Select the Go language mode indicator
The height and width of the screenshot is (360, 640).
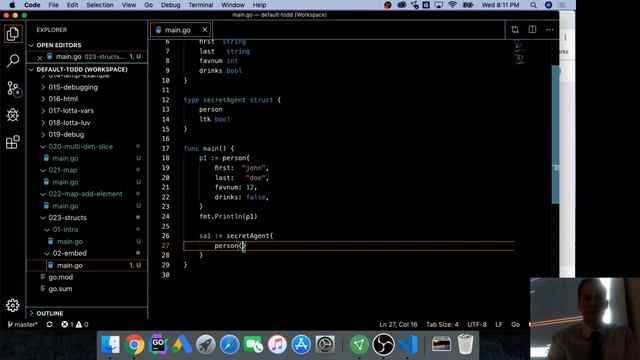(516, 324)
